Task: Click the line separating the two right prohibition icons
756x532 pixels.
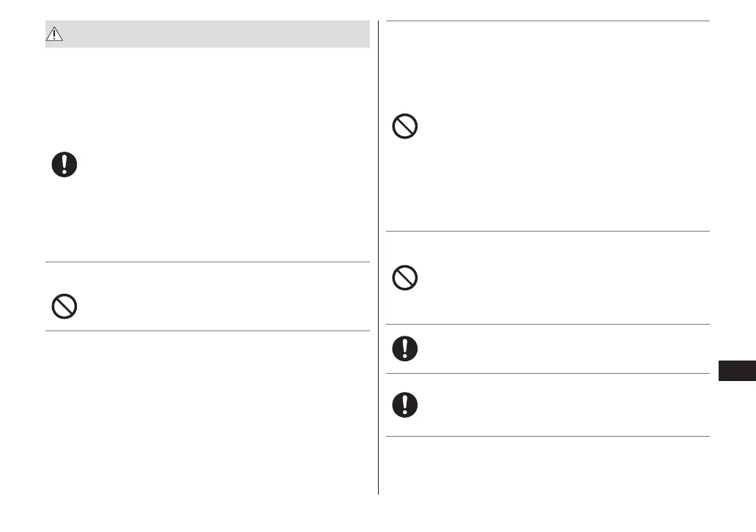Action: (547, 232)
